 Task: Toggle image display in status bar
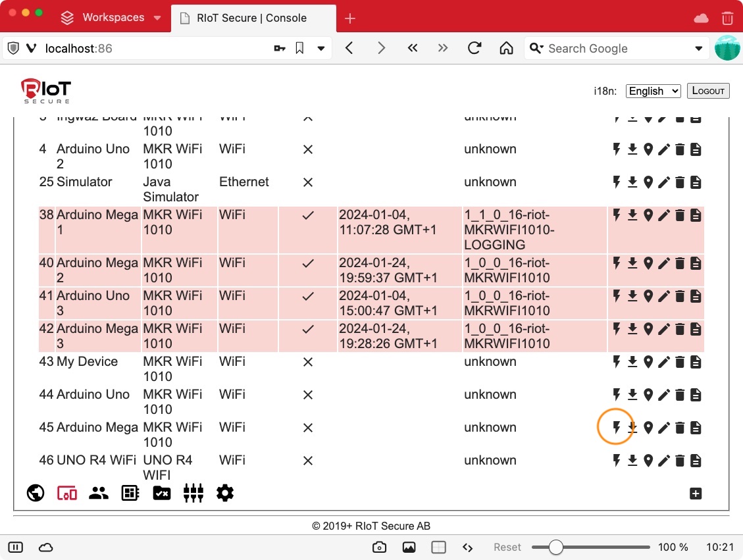409,547
